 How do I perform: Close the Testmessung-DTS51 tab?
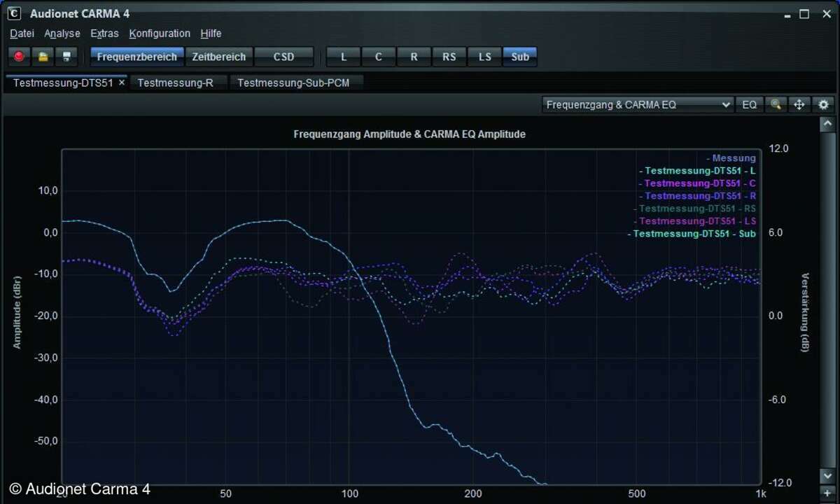click(122, 83)
